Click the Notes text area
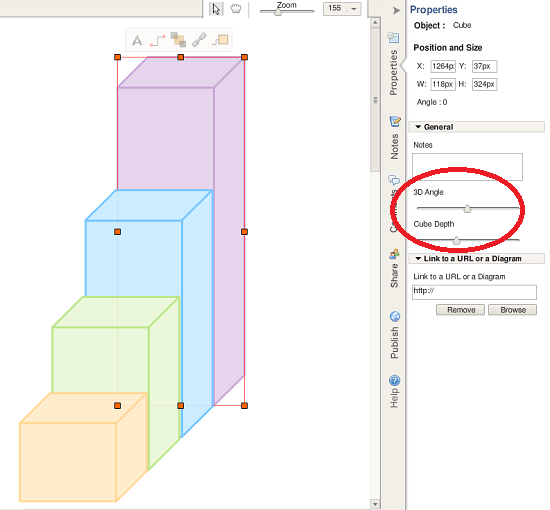The image size is (550, 510). [467, 167]
